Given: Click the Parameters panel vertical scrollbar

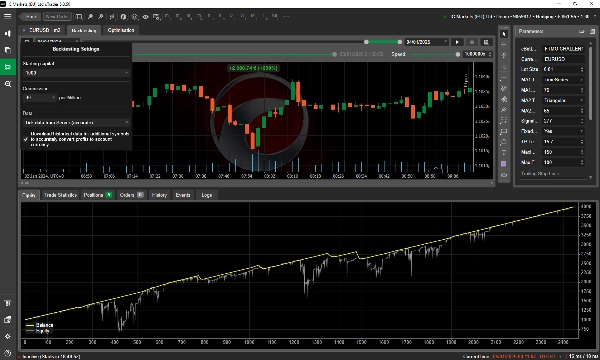Looking at the screenshot, I should point(591,82).
